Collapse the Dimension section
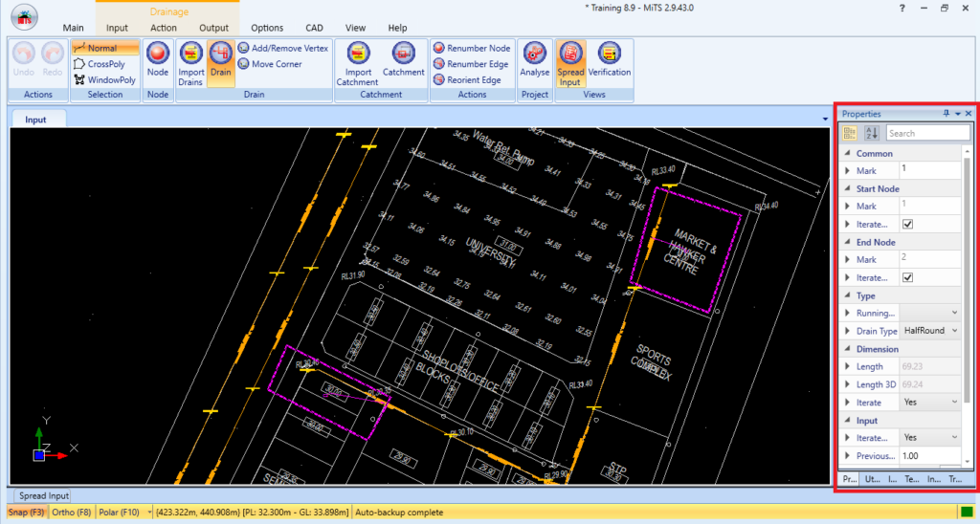Viewport: 980px width, 524px height. (848, 349)
